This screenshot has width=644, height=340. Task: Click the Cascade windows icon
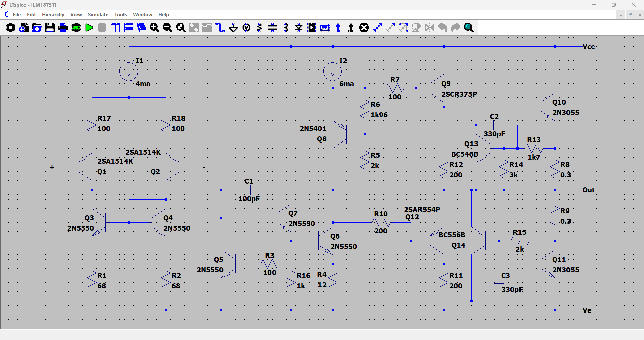click(x=142, y=27)
